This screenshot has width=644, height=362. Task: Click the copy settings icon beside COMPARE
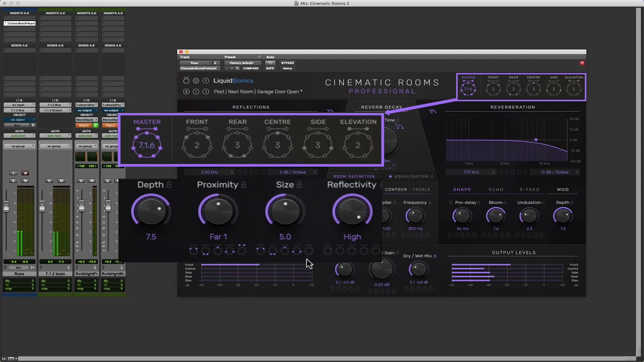click(237, 68)
